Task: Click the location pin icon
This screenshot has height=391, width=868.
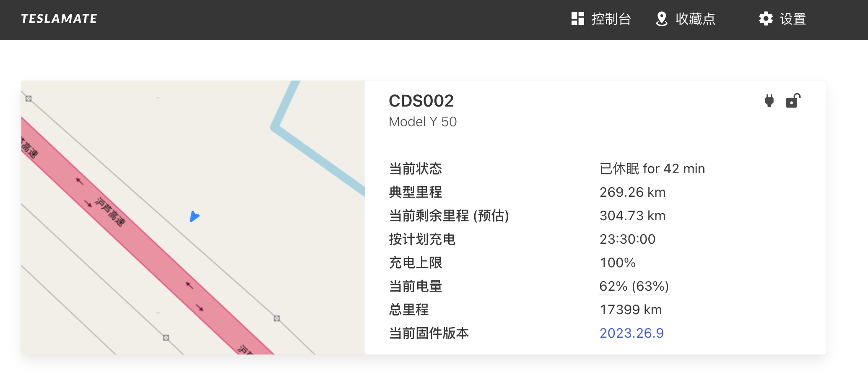Action: 662,19
